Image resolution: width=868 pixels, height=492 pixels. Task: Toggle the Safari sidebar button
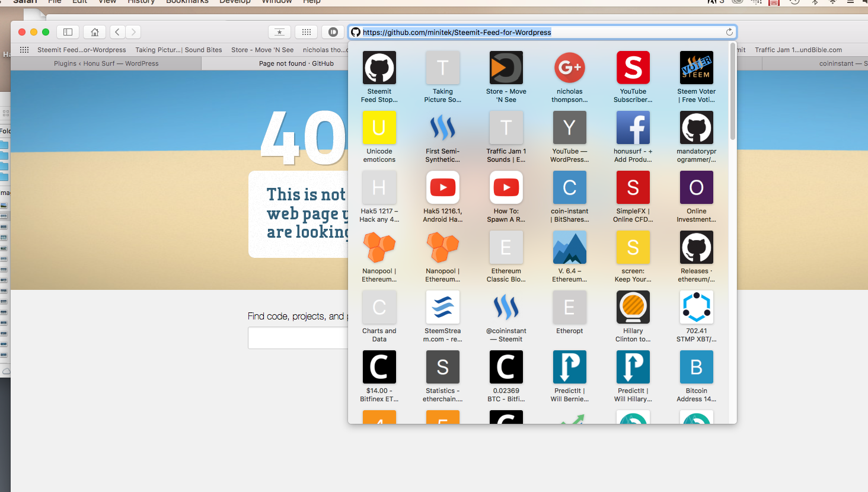coord(68,32)
